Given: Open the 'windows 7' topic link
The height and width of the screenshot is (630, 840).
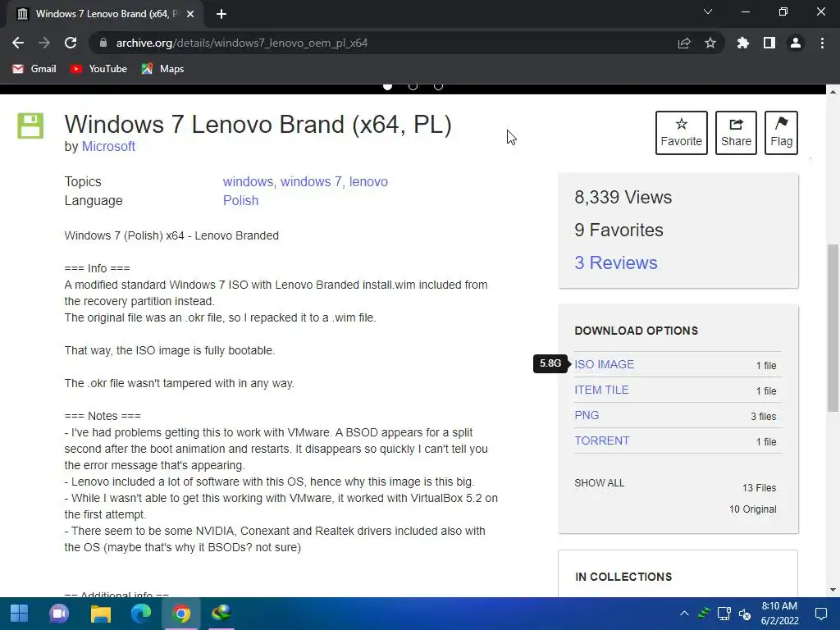Looking at the screenshot, I should [311, 181].
